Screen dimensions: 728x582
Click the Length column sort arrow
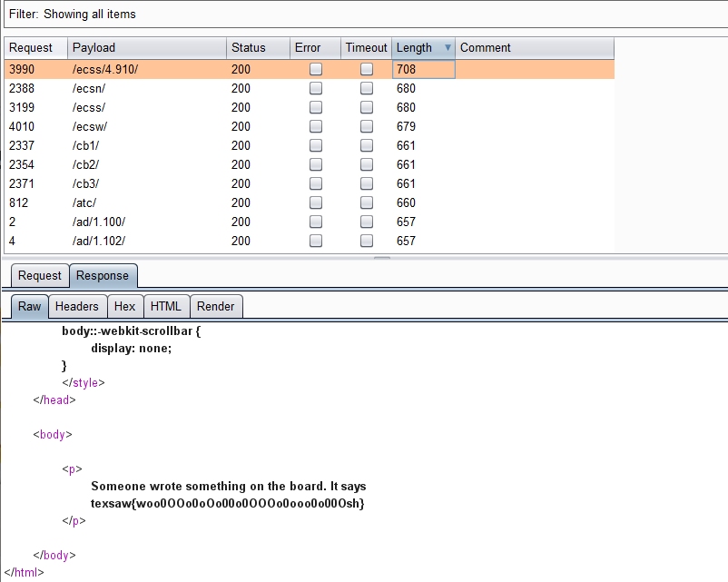click(x=447, y=48)
